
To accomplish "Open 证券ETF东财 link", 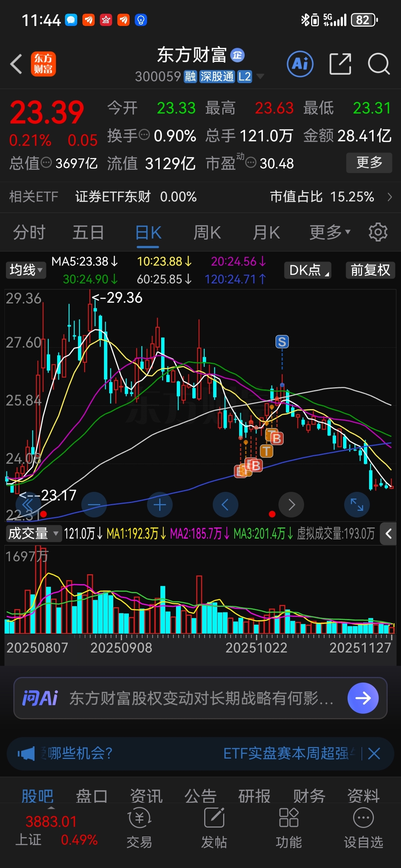I will click(113, 197).
